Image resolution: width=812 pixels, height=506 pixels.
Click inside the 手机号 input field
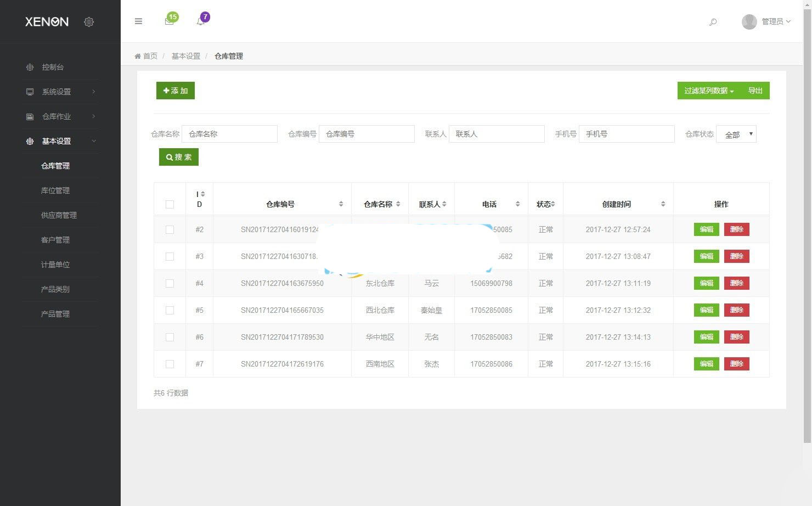(x=627, y=133)
